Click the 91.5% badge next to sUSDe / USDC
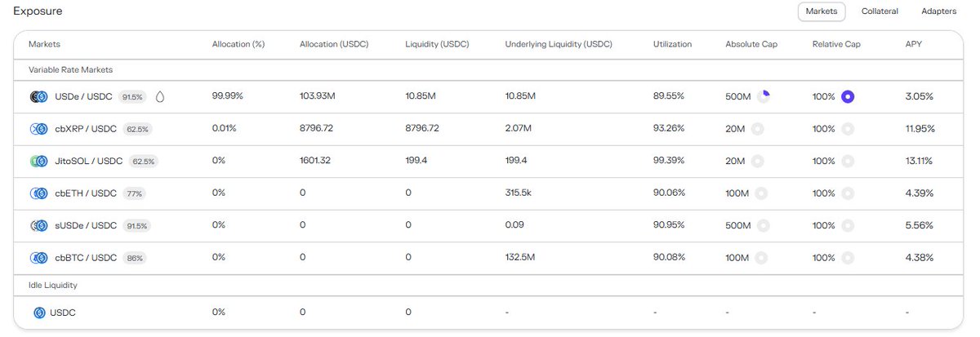 coord(136,226)
